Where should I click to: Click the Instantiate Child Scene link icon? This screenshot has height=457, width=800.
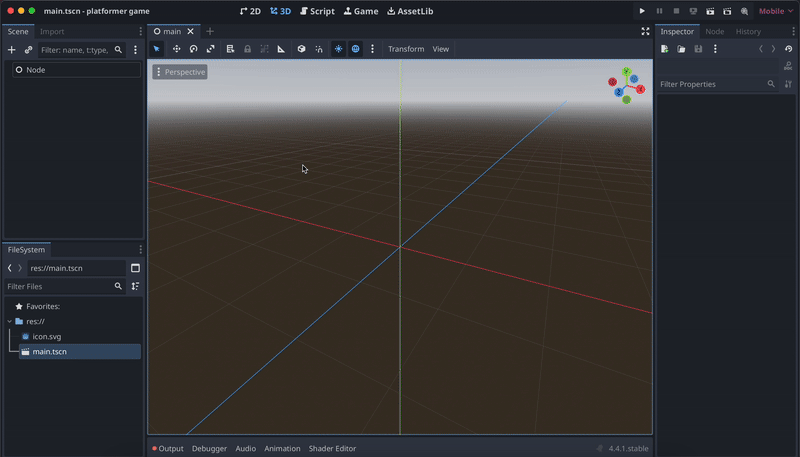[x=29, y=50]
